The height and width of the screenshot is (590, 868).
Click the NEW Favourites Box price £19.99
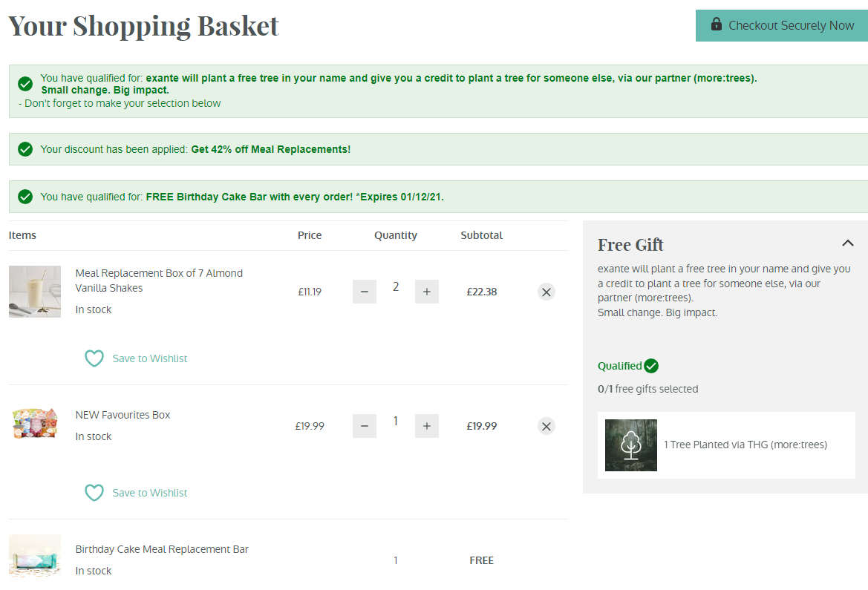click(x=310, y=426)
